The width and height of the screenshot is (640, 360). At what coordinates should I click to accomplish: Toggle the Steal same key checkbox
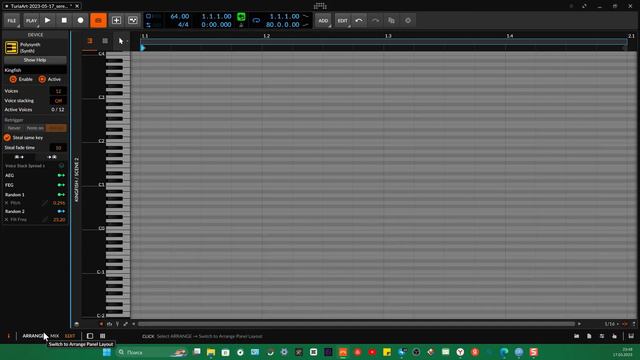7,138
